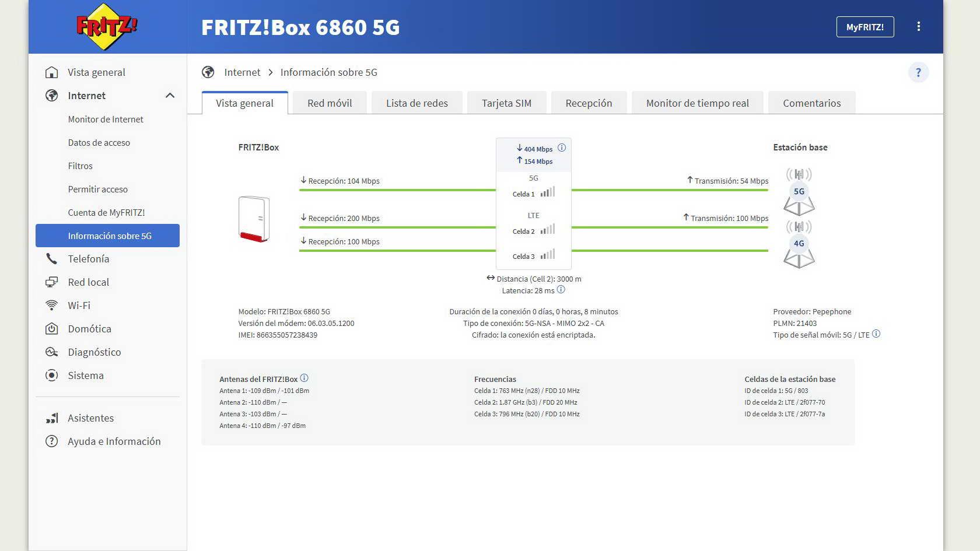The image size is (980, 551).
Task: Click the PLMN: 21403 text
Action: [794, 323]
